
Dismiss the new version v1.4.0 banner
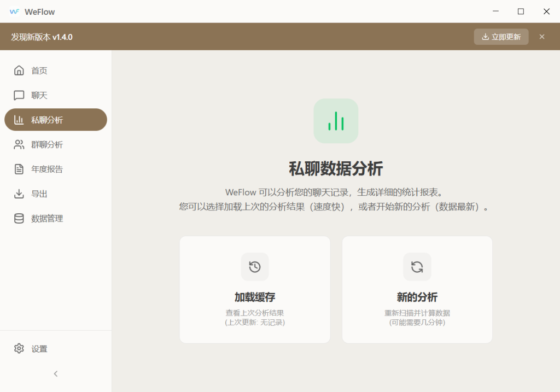(x=542, y=37)
